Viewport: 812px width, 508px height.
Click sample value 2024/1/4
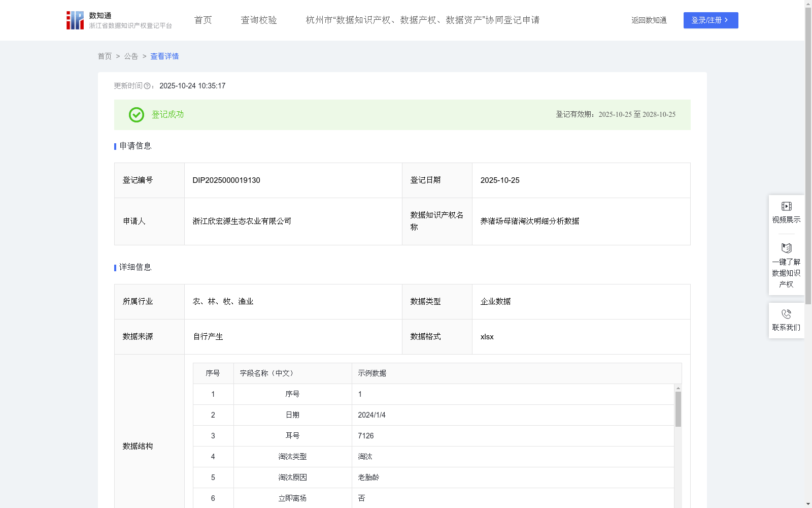[x=371, y=415]
